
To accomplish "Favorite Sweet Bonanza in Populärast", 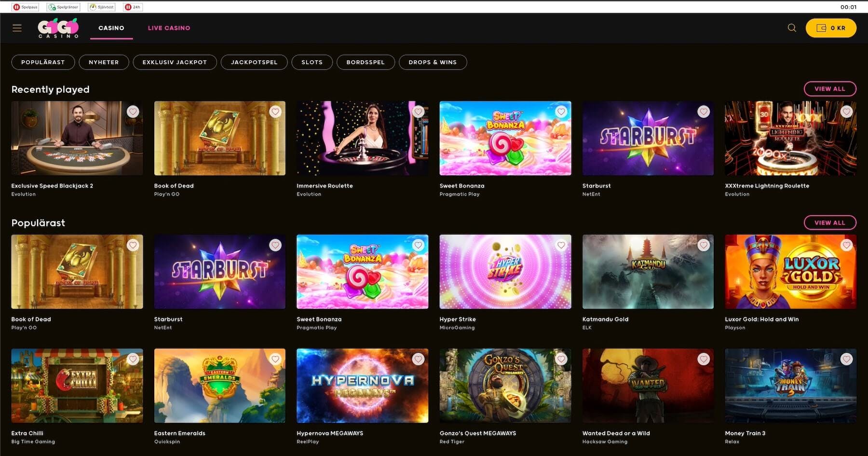I will coord(418,245).
